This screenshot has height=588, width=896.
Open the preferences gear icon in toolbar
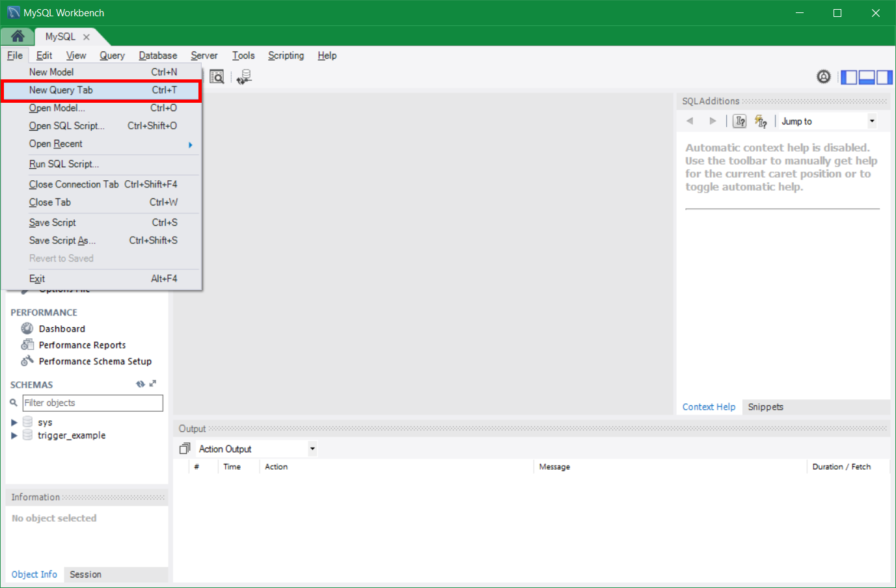point(824,77)
